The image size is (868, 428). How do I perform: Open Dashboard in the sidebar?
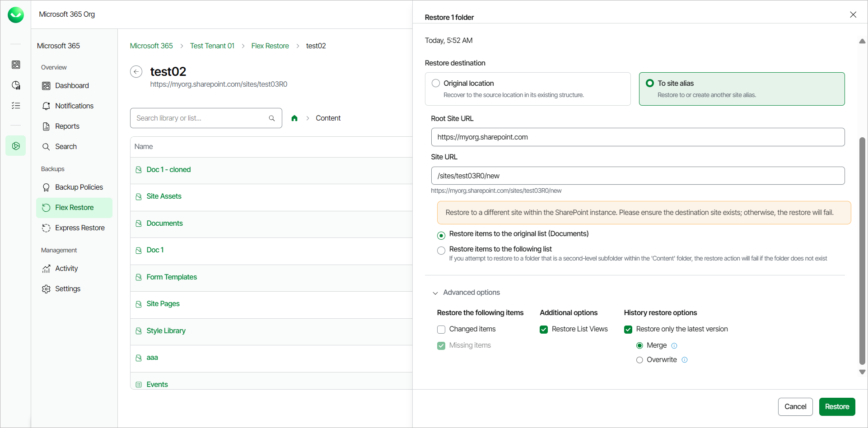[x=72, y=86]
